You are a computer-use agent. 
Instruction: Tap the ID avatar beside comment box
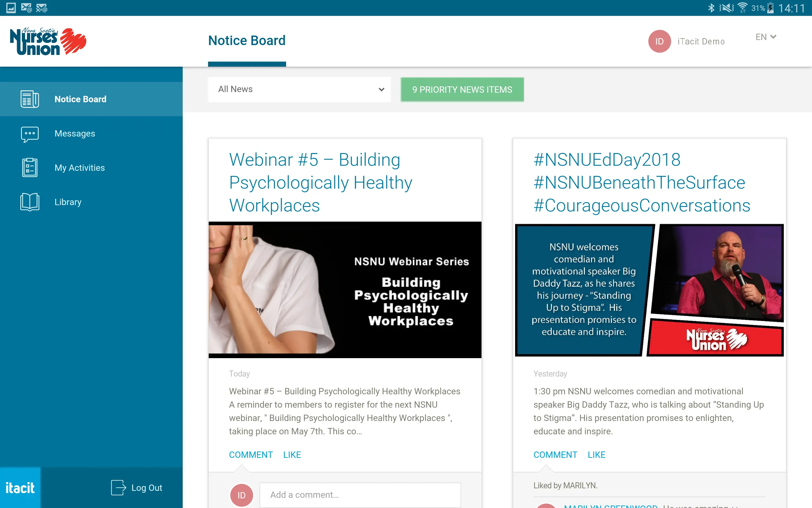[x=241, y=495]
